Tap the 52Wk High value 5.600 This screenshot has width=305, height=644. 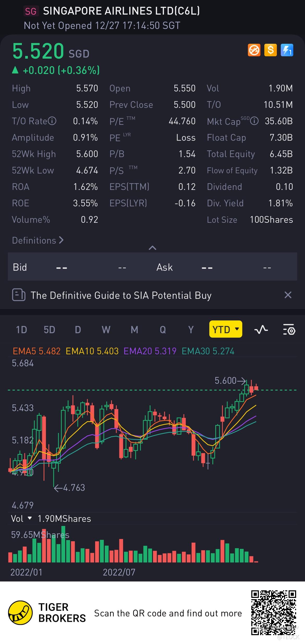(x=87, y=154)
